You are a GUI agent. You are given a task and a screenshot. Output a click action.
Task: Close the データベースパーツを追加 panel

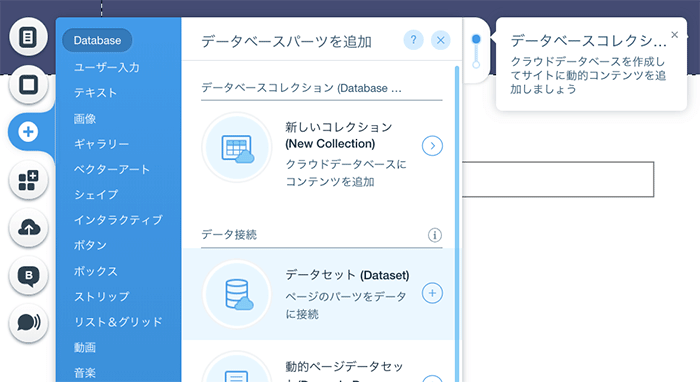point(441,40)
